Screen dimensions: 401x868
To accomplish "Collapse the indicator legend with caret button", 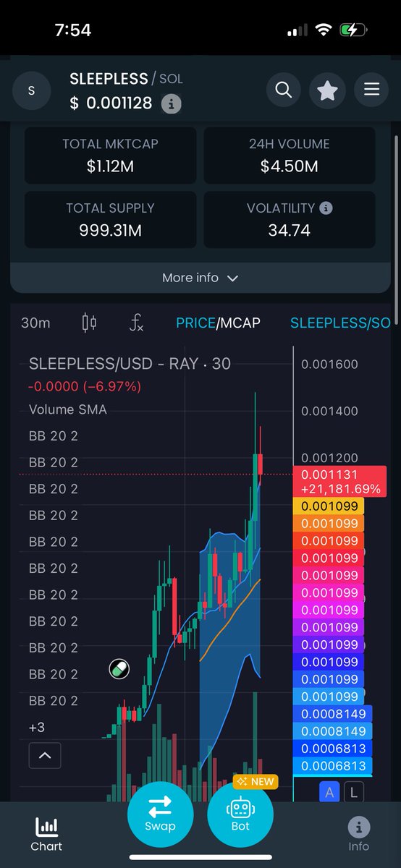I will coord(45,756).
